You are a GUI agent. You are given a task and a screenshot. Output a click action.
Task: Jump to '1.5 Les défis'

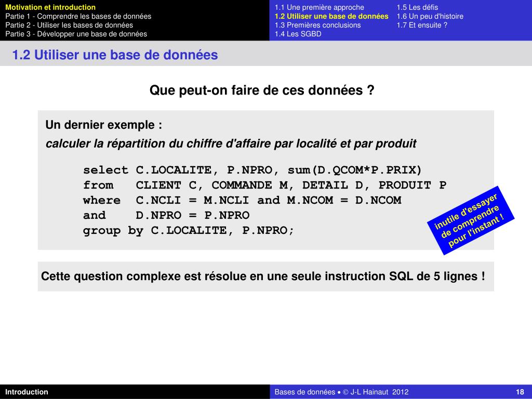(417, 7)
